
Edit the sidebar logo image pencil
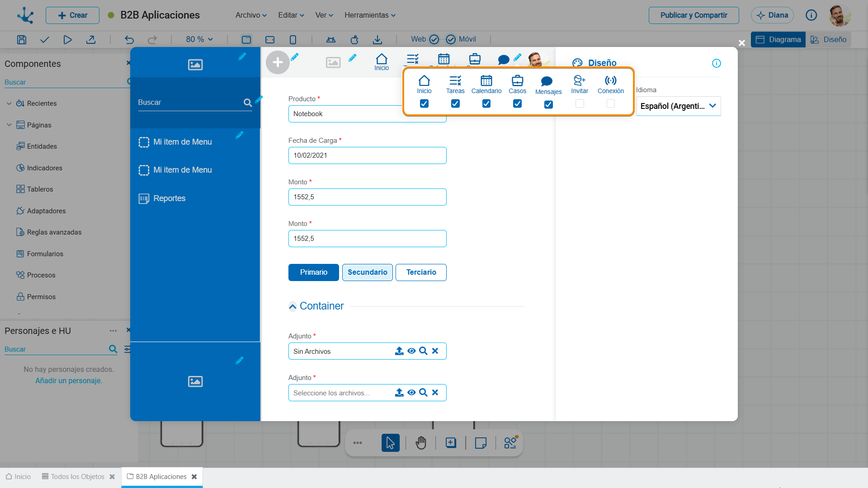(242, 56)
